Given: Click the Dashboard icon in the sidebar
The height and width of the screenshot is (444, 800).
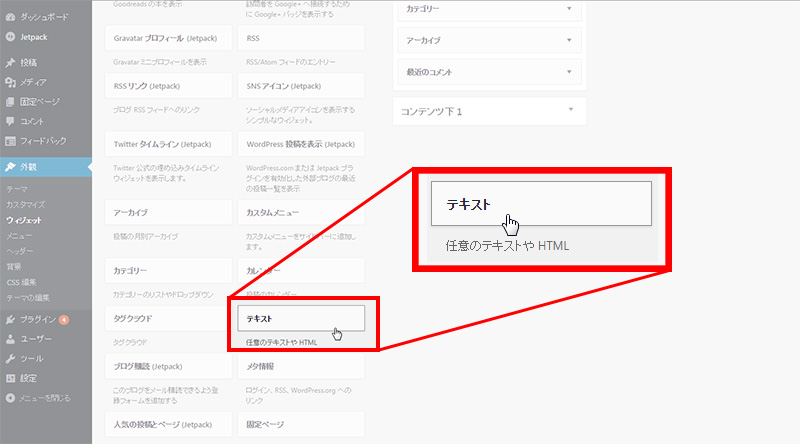Looking at the screenshot, I should [9, 18].
